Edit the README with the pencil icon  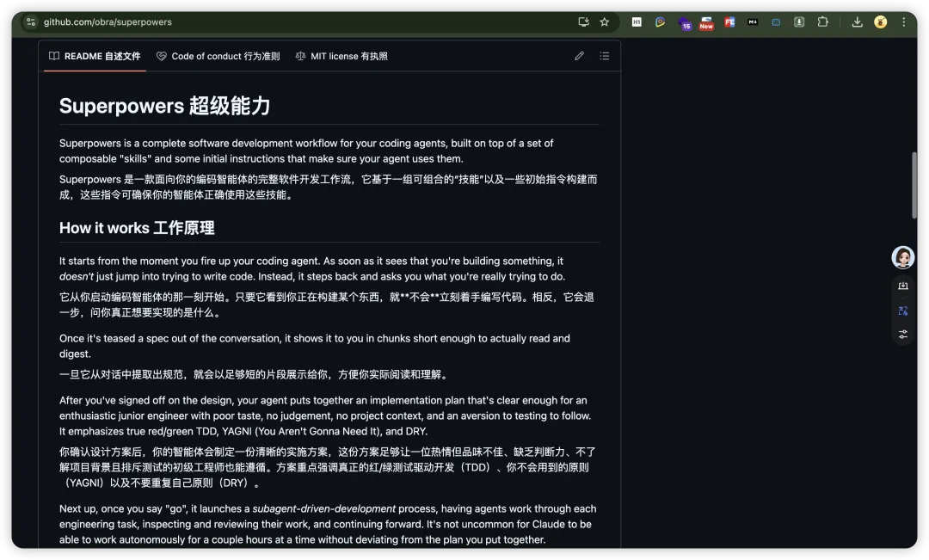pyautogui.click(x=579, y=56)
